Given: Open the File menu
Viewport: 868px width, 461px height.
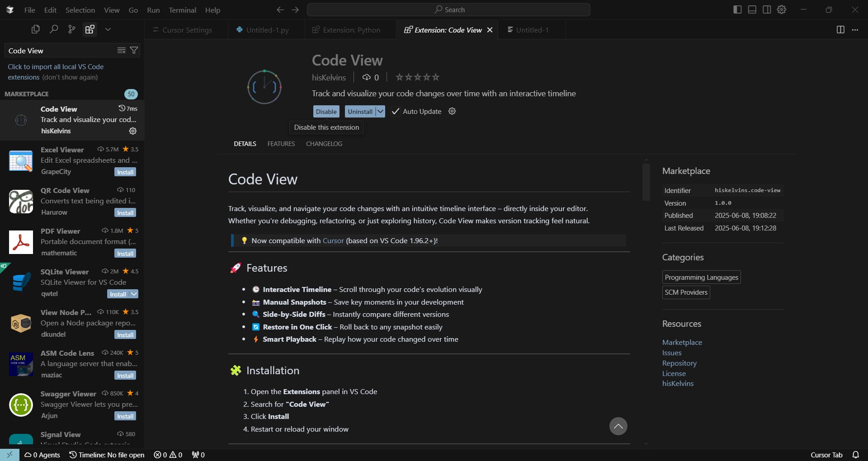Looking at the screenshot, I should pos(29,10).
